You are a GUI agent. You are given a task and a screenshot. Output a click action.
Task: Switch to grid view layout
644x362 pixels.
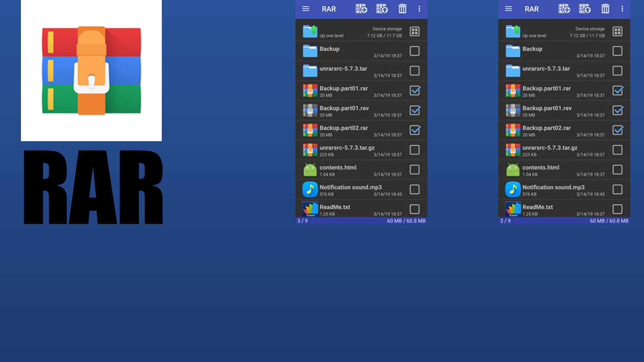click(415, 31)
